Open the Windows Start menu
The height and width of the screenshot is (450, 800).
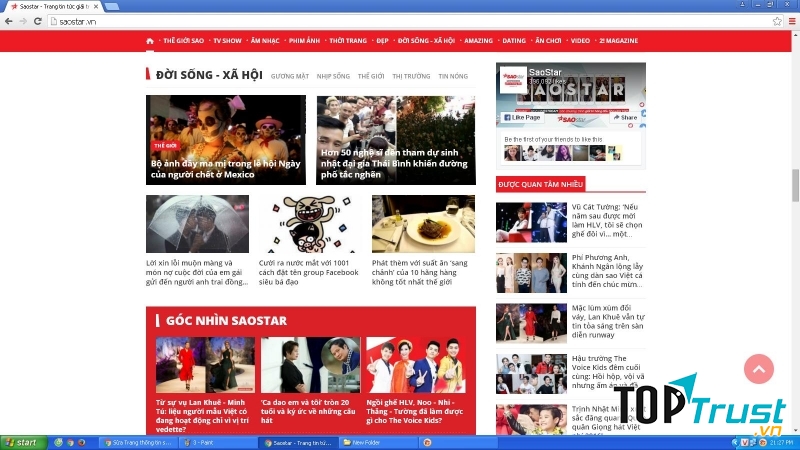click(x=23, y=442)
